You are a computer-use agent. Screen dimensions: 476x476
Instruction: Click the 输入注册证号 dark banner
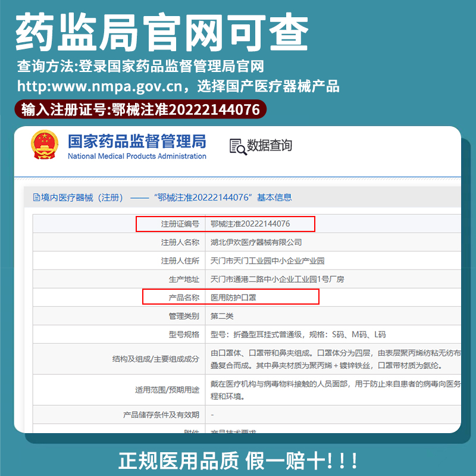(x=140, y=109)
